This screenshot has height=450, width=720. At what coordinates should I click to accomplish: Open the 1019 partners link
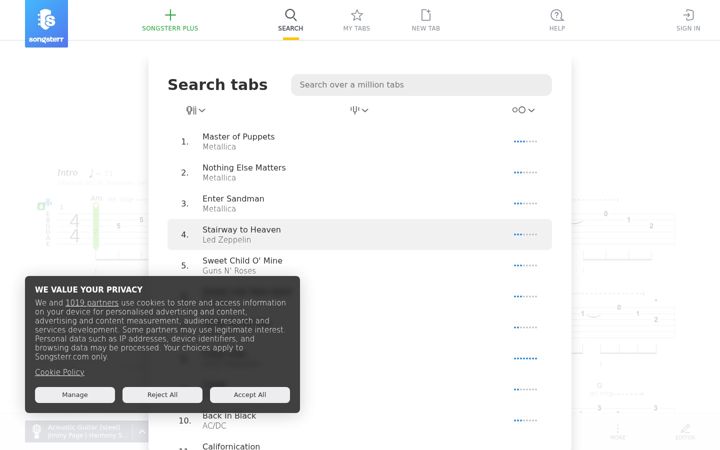click(92, 303)
